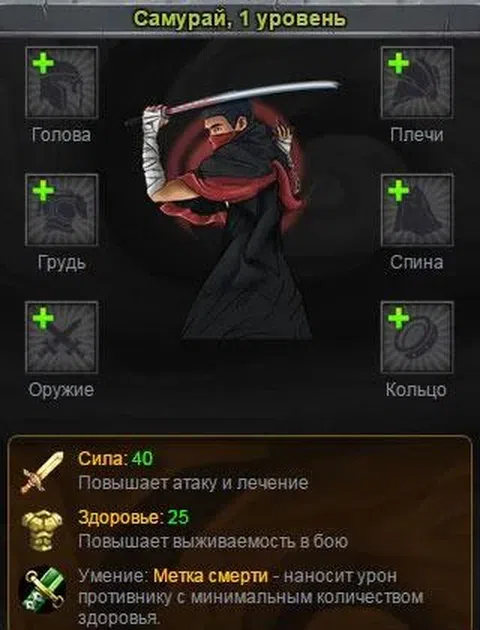
Task: Select the Спина cloak slot
Action: pyautogui.click(x=417, y=209)
